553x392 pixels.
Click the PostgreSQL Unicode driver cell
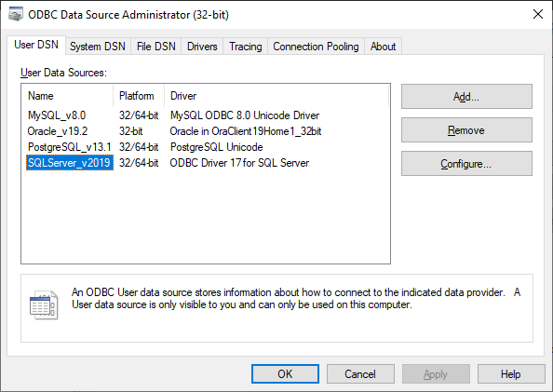[217, 147]
